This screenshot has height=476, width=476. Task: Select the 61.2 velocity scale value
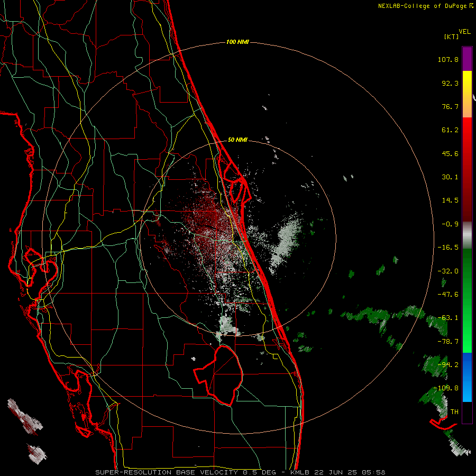point(450,130)
